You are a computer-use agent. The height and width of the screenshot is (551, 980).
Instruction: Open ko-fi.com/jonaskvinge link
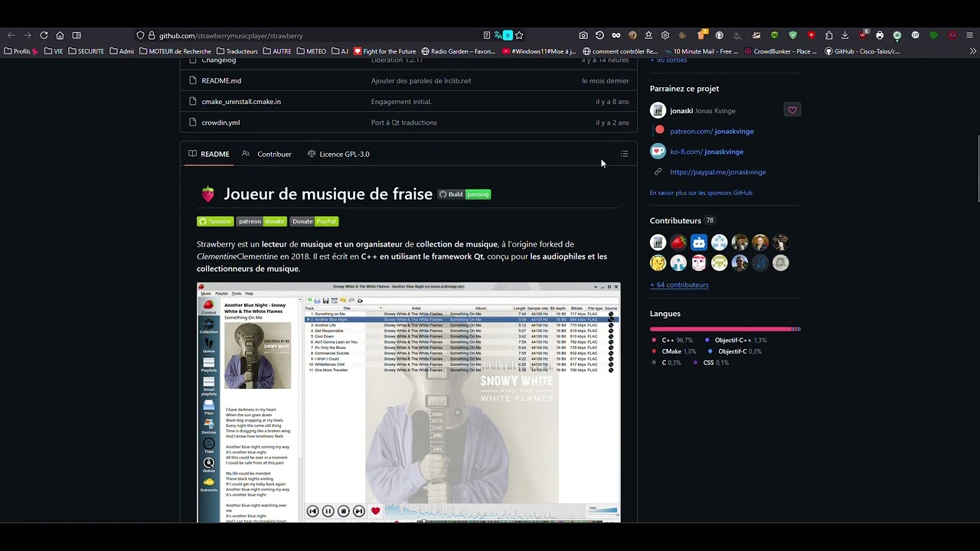707,152
